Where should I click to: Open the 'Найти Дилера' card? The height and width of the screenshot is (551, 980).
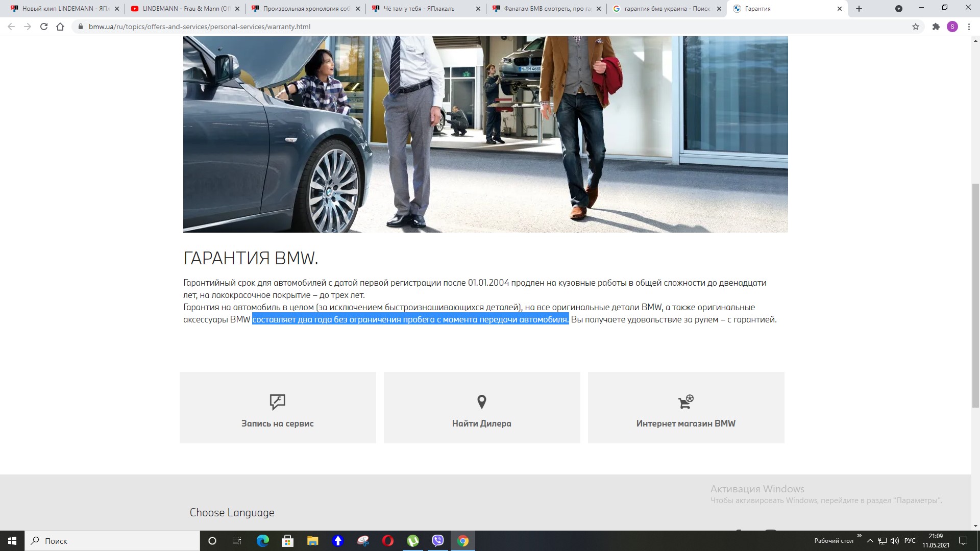pos(482,408)
